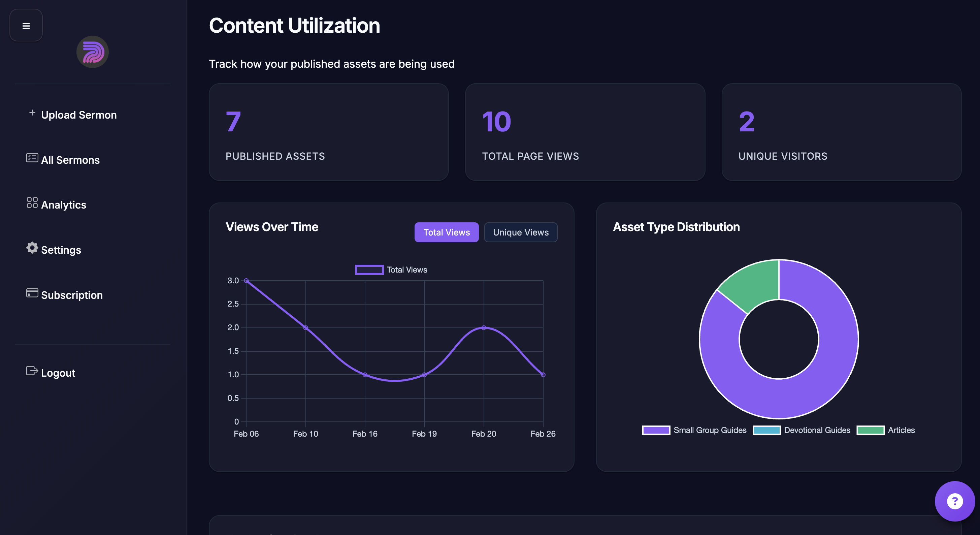Click the Logout arrow icon
This screenshot has width=980, height=535.
click(32, 371)
